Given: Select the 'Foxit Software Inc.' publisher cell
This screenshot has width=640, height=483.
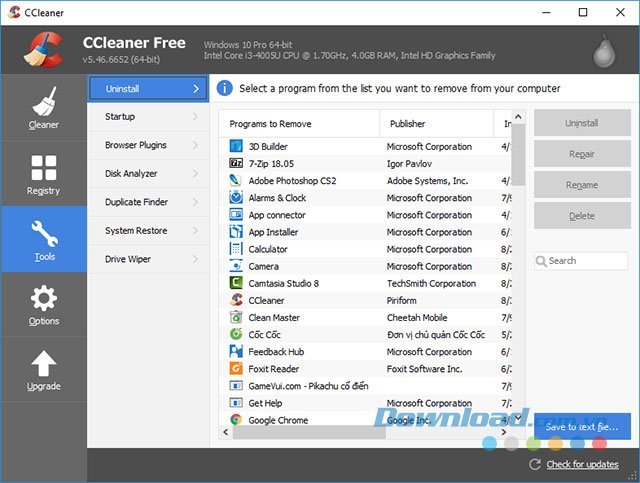Looking at the screenshot, I should 424,369.
